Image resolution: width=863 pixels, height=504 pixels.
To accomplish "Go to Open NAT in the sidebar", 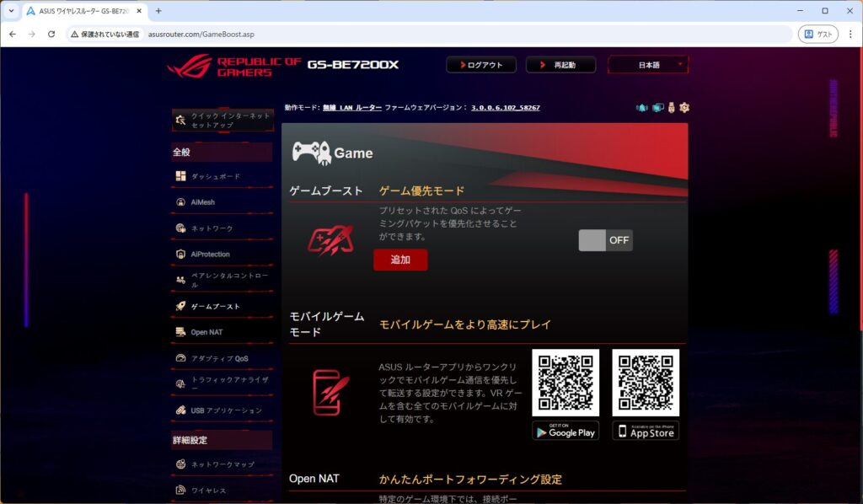I will coord(206,332).
